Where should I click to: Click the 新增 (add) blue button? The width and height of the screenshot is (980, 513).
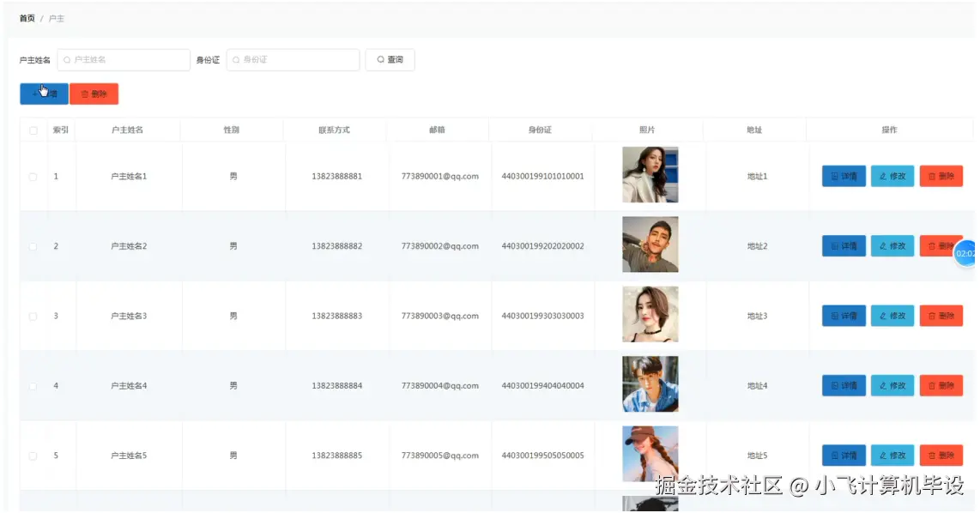(x=44, y=94)
